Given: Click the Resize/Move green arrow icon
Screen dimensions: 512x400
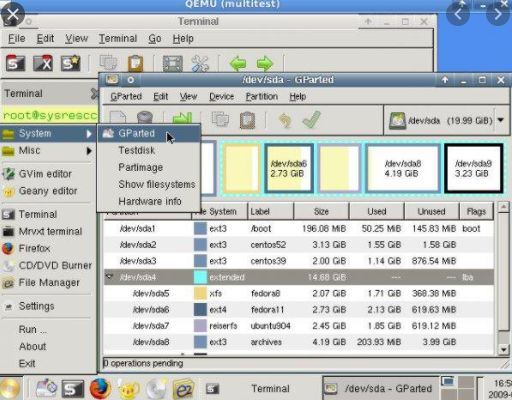Looking at the screenshot, I should pyautogui.click(x=182, y=119).
